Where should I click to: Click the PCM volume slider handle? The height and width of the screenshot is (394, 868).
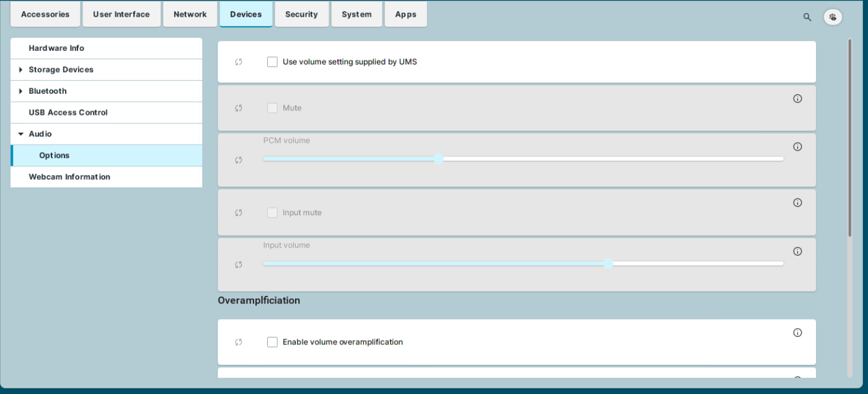[x=438, y=159]
